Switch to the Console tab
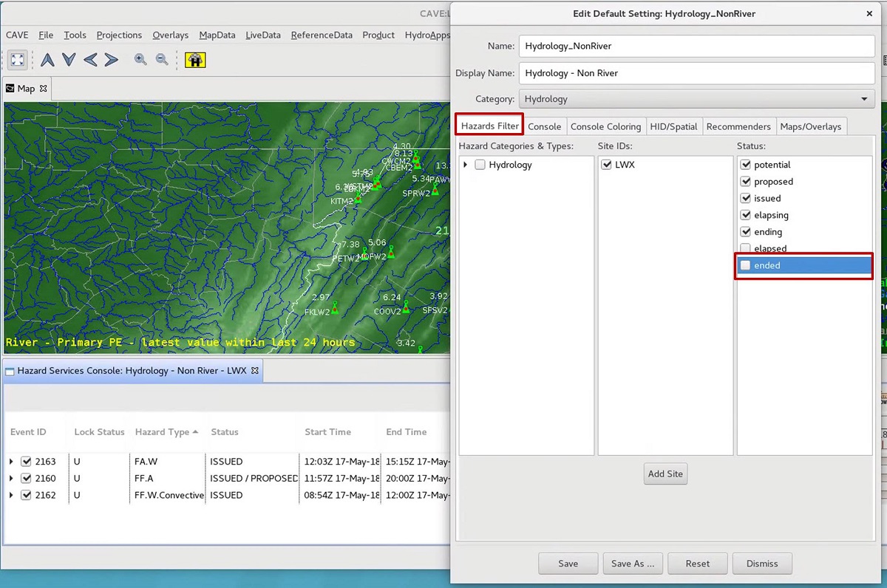The image size is (887, 588). coord(544,126)
